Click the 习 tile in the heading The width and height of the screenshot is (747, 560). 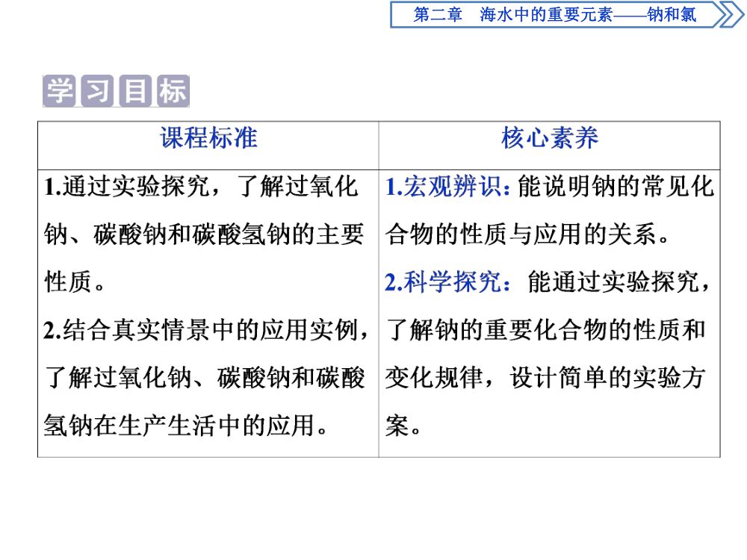[x=97, y=90]
